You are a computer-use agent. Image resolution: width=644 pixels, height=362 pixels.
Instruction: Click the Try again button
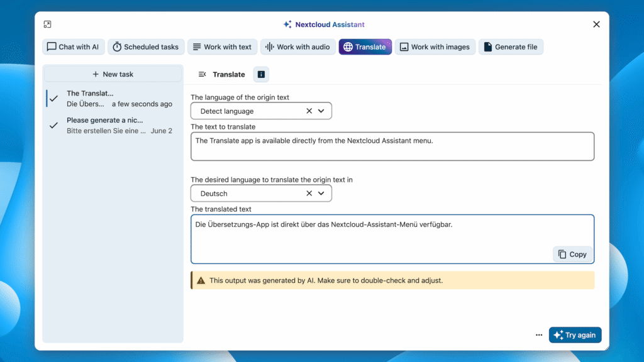(575, 335)
